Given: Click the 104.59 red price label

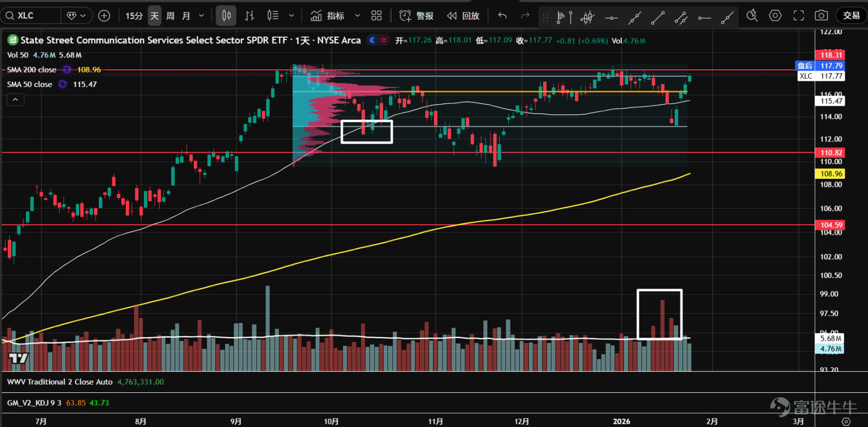Looking at the screenshot, I should tap(831, 225).
